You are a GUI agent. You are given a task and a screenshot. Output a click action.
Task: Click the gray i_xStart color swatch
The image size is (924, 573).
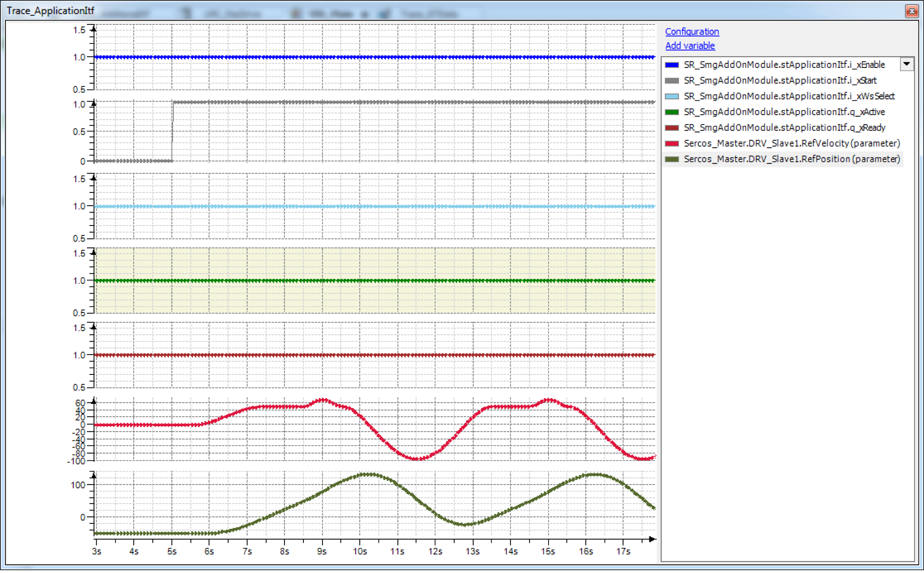pos(671,81)
